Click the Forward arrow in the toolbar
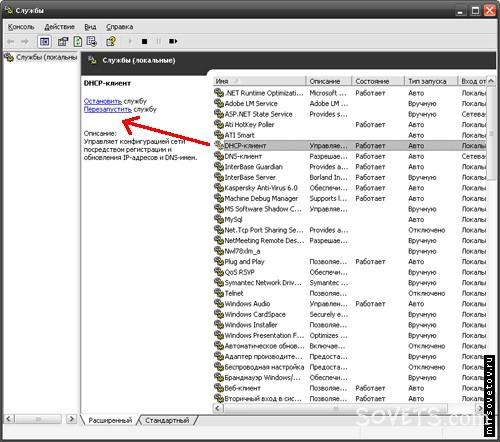This screenshot has width=500, height=442. 25,41
